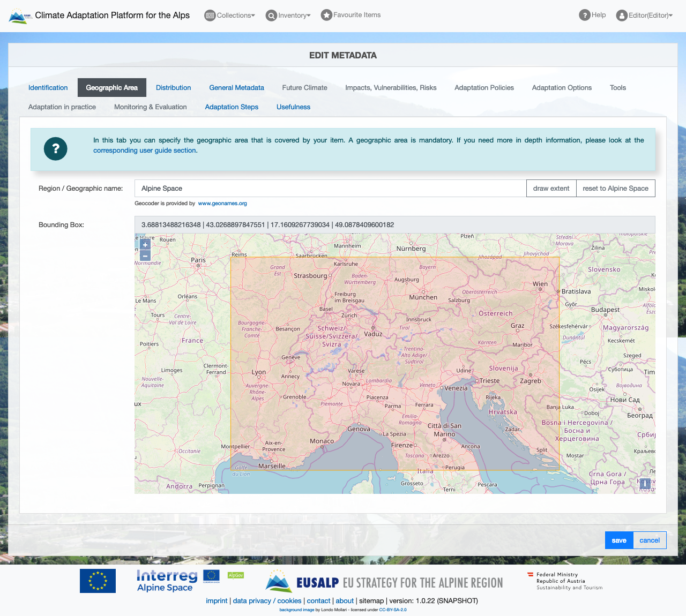Open the Collections grid icon
Viewport: 686px width, 616px height.
(x=209, y=15)
